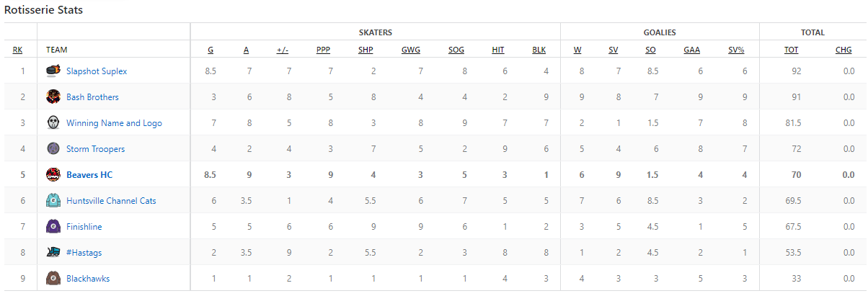
Task: Sort by SV% column header
Action: click(736, 50)
